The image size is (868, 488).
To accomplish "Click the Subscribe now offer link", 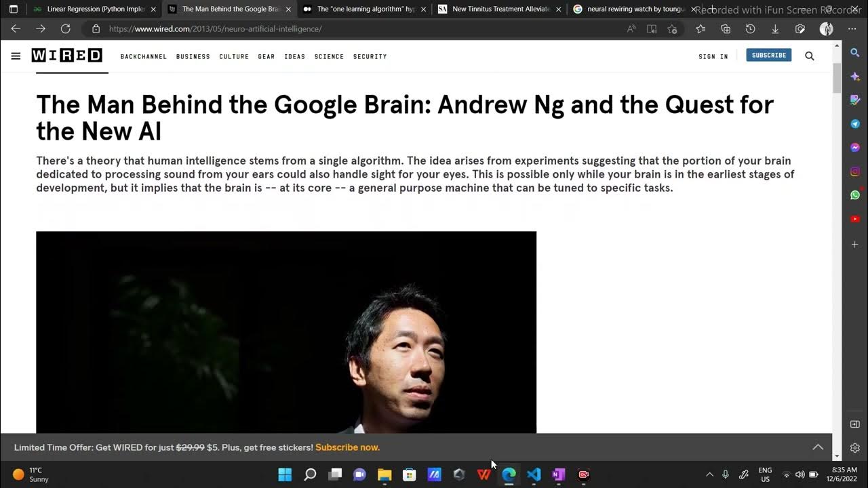I will 347,447.
